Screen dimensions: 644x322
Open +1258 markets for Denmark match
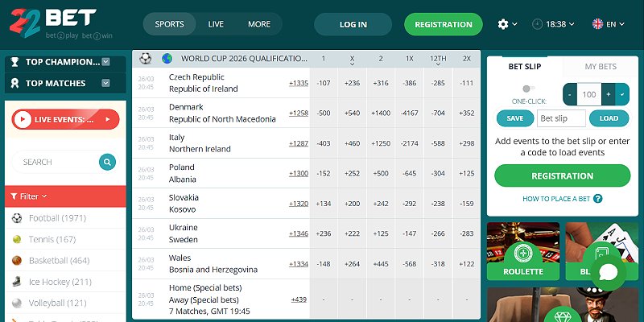(x=299, y=113)
